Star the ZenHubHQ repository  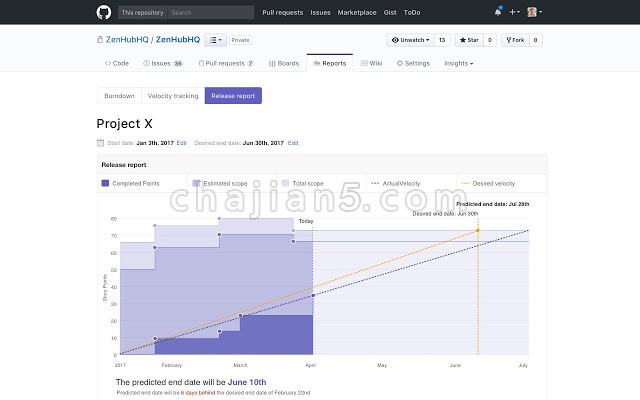click(x=469, y=40)
